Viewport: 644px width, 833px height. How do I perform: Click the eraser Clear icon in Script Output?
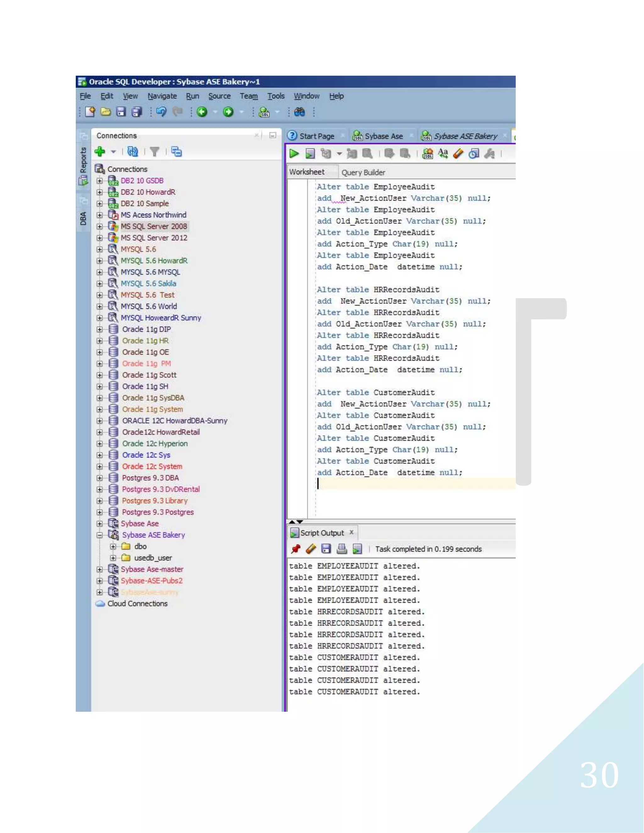[x=311, y=549]
